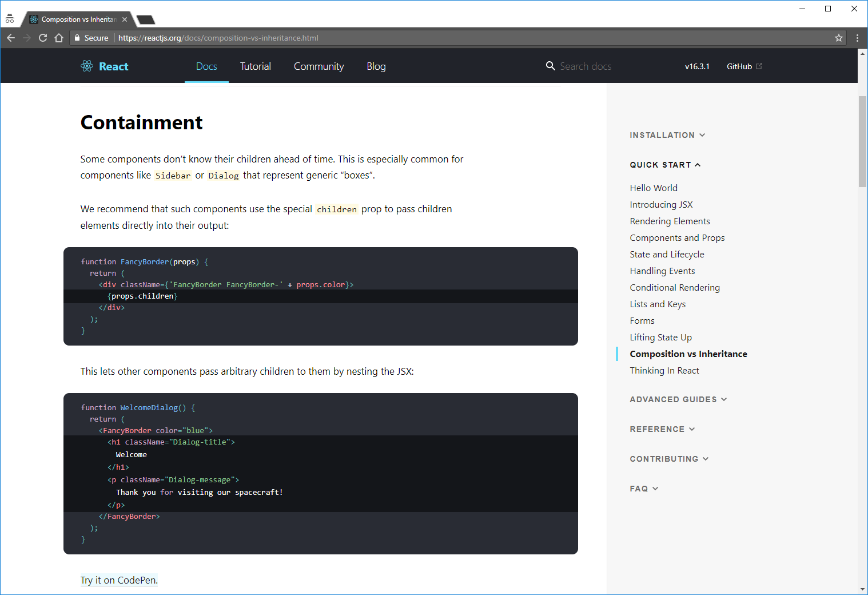868x595 pixels.
Task: Click the Secure padlock icon
Action: coord(77,38)
